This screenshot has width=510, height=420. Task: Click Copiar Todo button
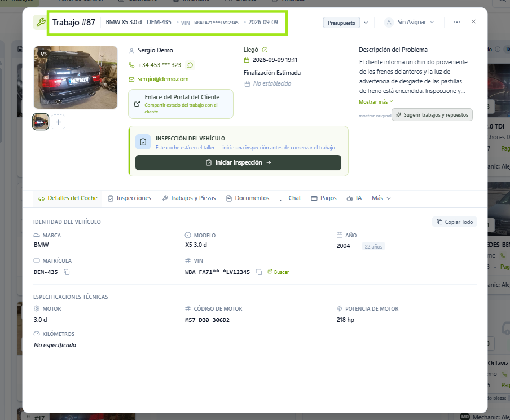[454, 222]
